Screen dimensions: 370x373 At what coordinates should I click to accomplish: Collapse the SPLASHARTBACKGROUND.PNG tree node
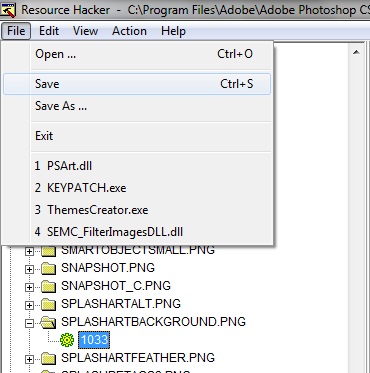[x=30, y=323]
